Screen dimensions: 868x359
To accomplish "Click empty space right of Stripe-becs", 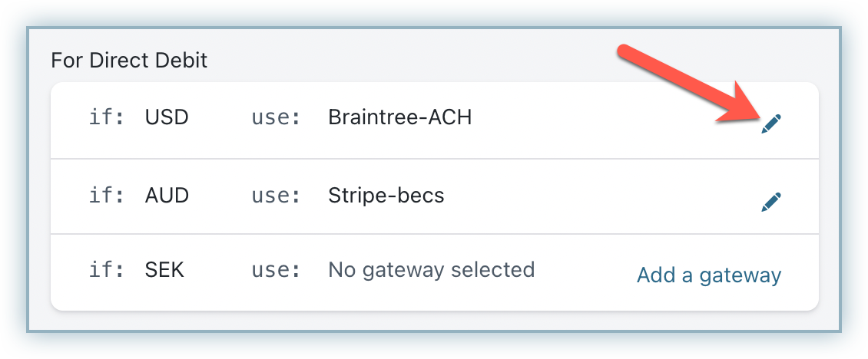I will coord(599,196).
